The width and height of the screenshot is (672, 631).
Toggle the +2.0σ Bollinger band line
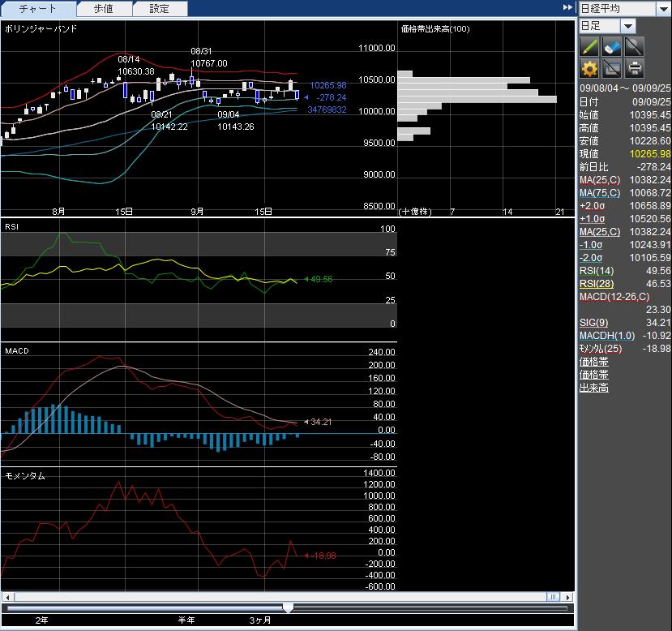click(x=592, y=206)
